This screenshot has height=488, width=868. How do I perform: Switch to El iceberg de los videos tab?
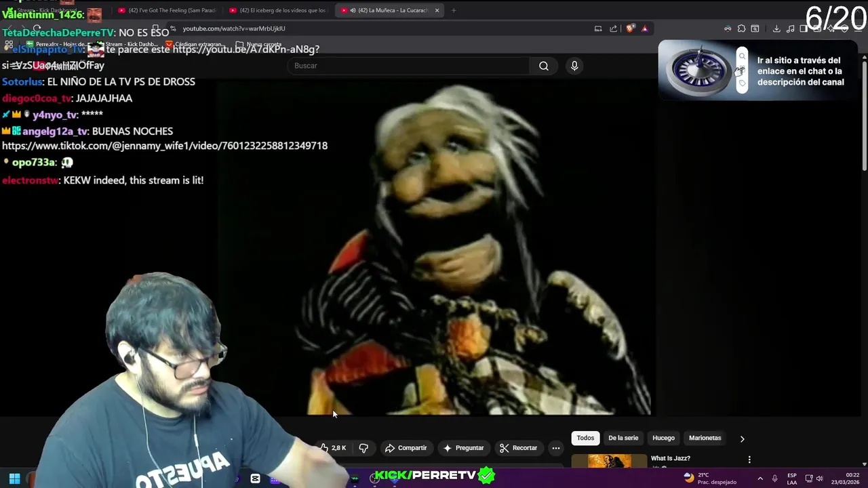[x=278, y=10]
